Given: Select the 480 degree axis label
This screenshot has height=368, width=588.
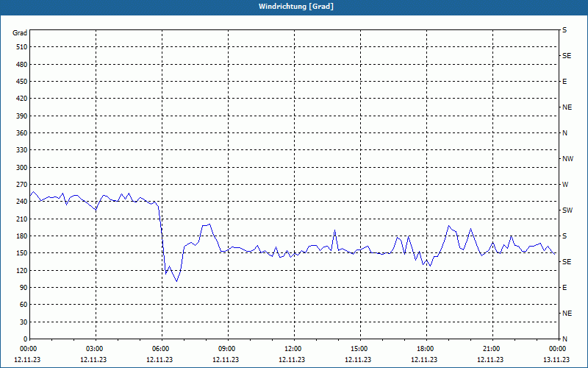Looking at the screenshot, I should [x=22, y=65].
